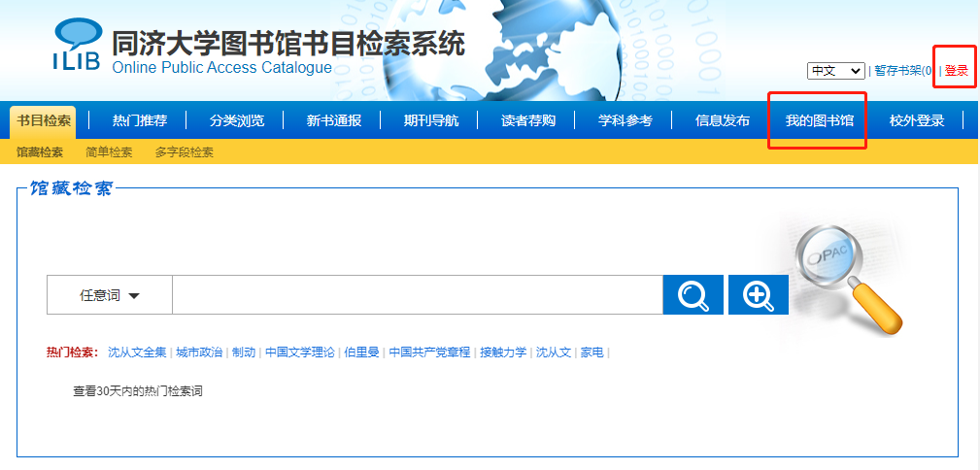This screenshot has width=980, height=470.
Task: Switch to 简单检索 sub-tab
Action: point(109,151)
